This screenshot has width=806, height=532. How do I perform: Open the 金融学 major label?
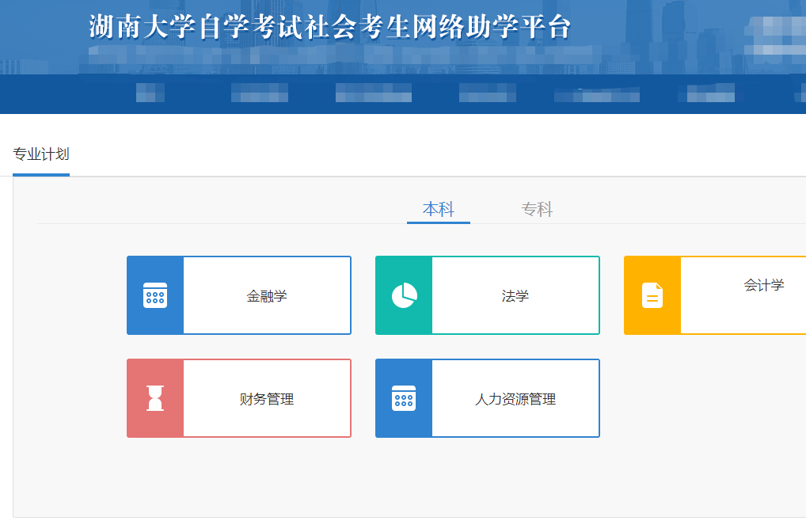click(x=267, y=296)
